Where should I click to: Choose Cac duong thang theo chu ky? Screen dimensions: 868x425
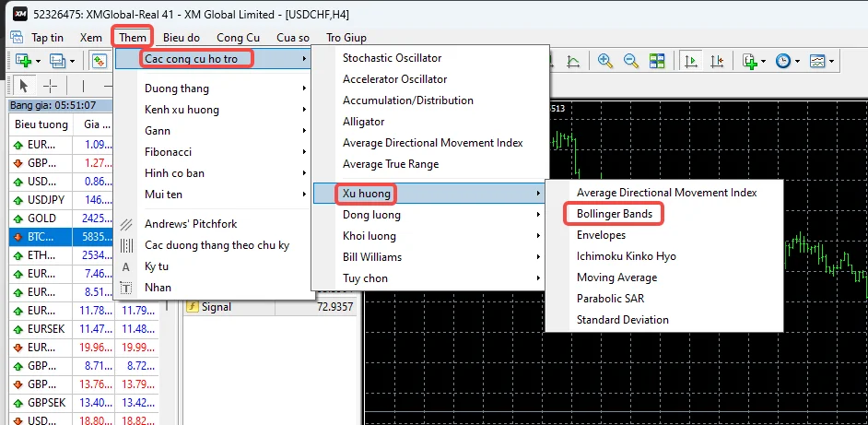213,245
